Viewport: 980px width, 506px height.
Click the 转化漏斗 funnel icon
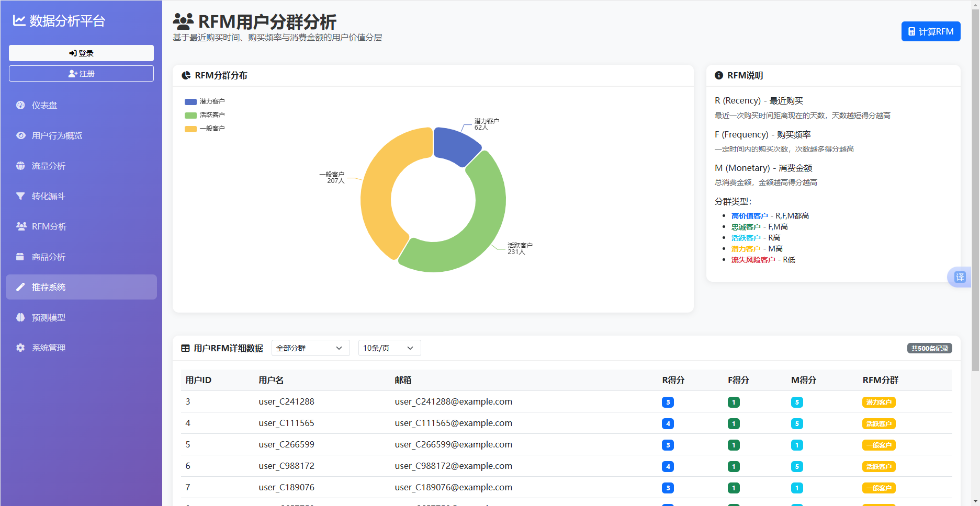point(20,196)
